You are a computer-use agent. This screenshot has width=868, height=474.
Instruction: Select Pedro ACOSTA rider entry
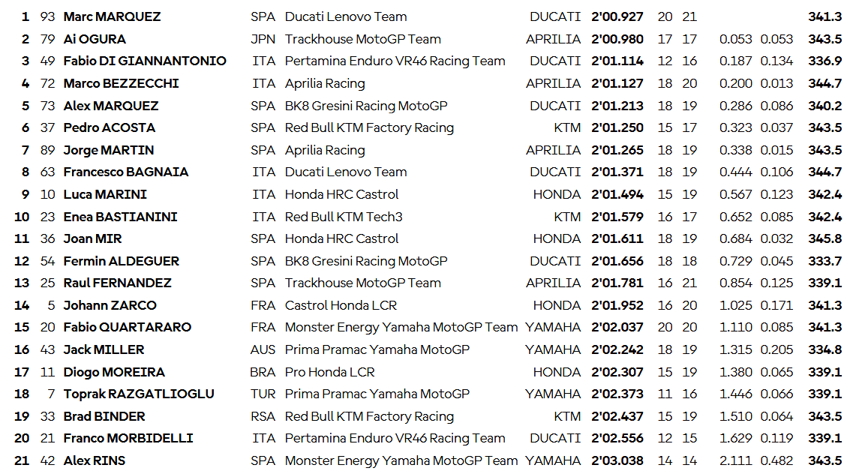point(110,127)
